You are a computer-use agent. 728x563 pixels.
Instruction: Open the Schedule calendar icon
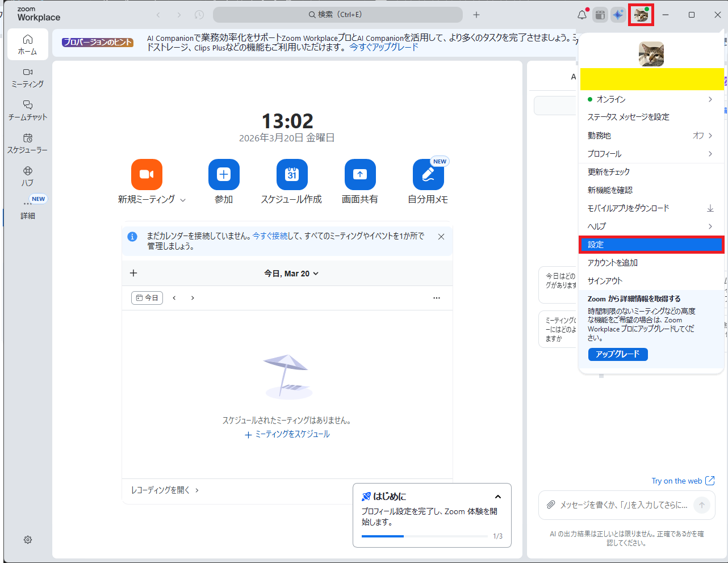coord(292,174)
